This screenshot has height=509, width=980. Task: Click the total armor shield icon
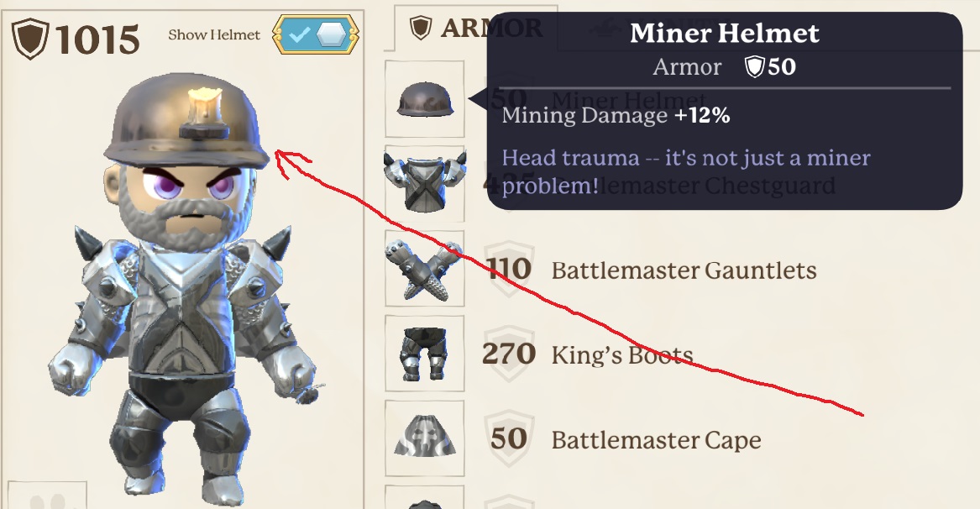pos(30,39)
